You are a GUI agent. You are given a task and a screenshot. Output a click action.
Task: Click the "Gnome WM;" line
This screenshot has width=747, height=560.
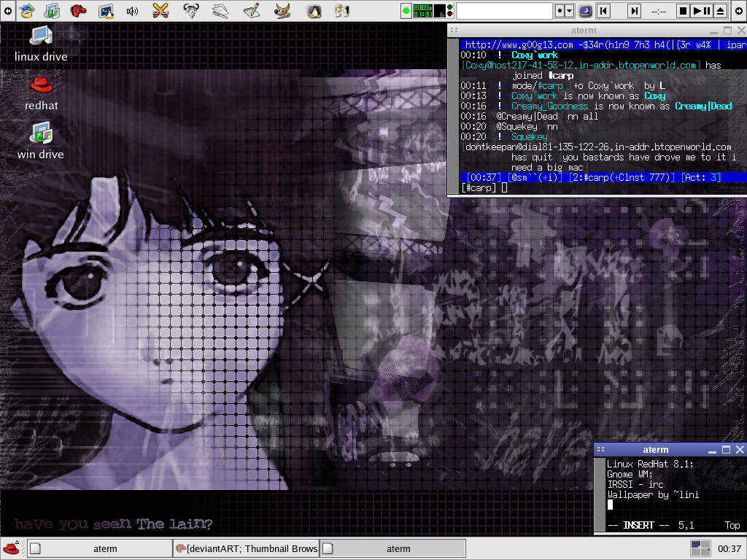coord(630,474)
